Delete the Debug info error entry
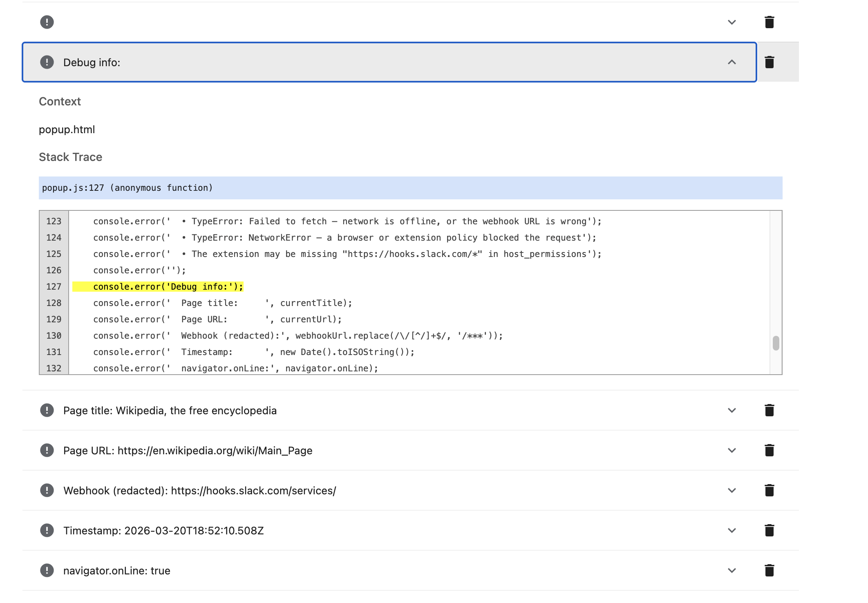868x603 pixels. (769, 62)
